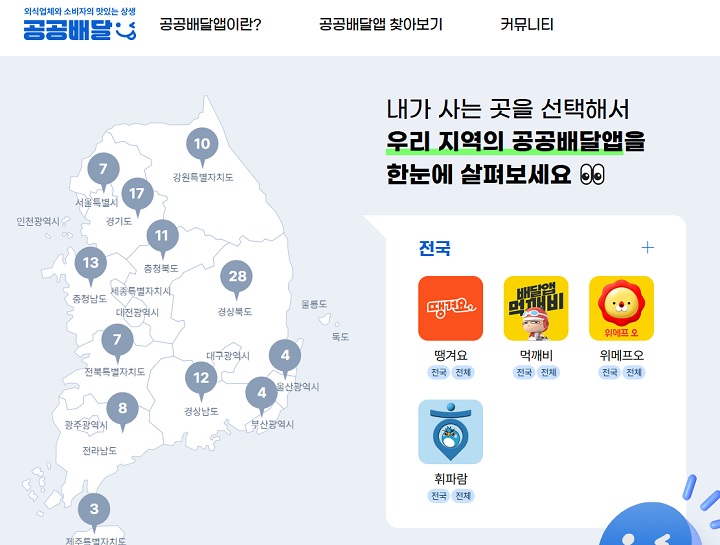Open the 땡겨요 app icon
The image size is (720, 545).
[450, 308]
